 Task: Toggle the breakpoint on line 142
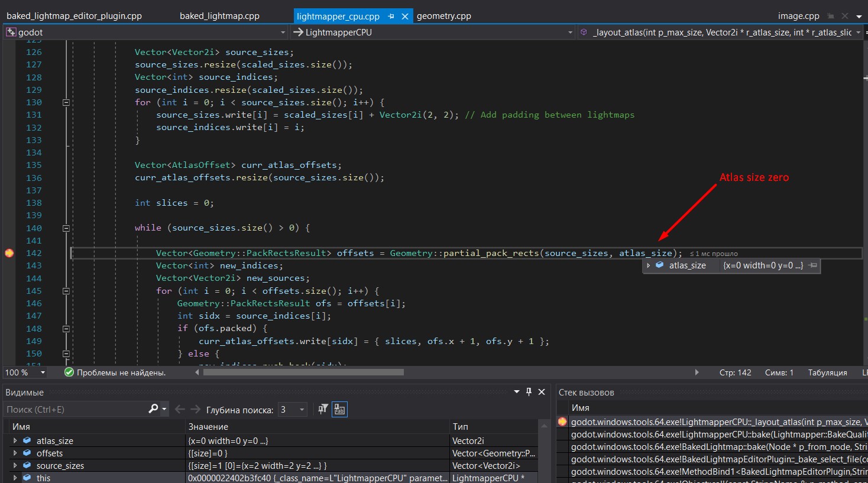(x=9, y=252)
